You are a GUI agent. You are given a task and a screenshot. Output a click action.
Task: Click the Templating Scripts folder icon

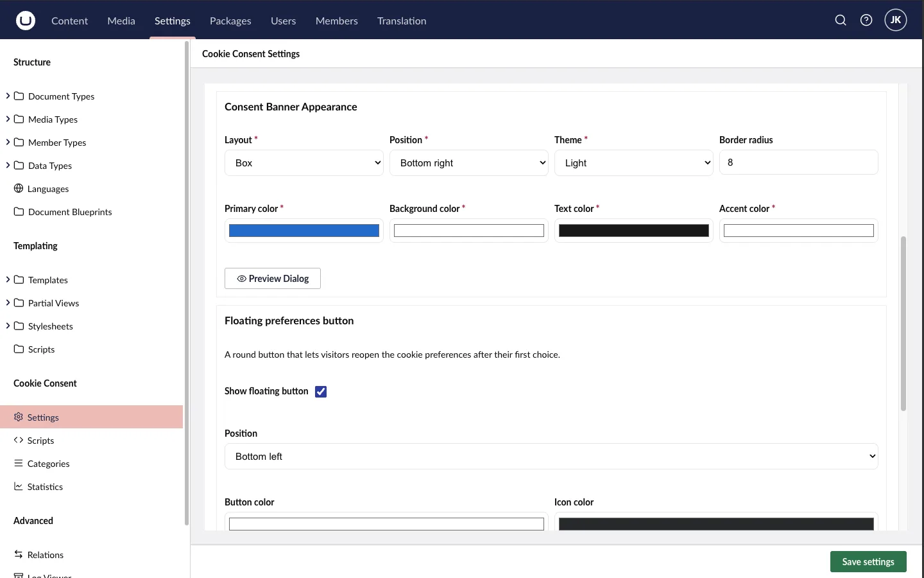pyautogui.click(x=19, y=349)
